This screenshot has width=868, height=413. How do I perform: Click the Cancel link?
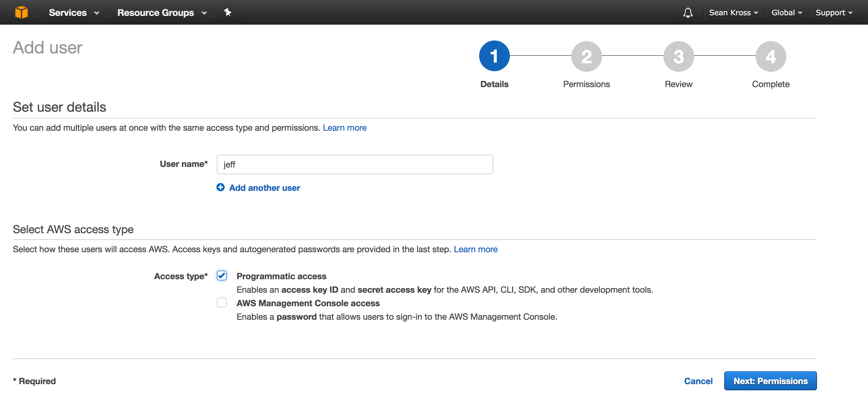point(698,381)
